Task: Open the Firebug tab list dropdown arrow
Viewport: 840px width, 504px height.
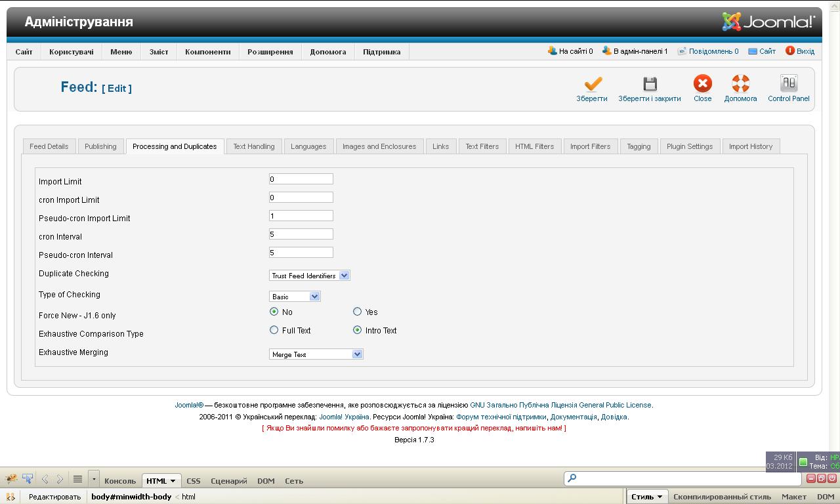Action: tap(94, 479)
